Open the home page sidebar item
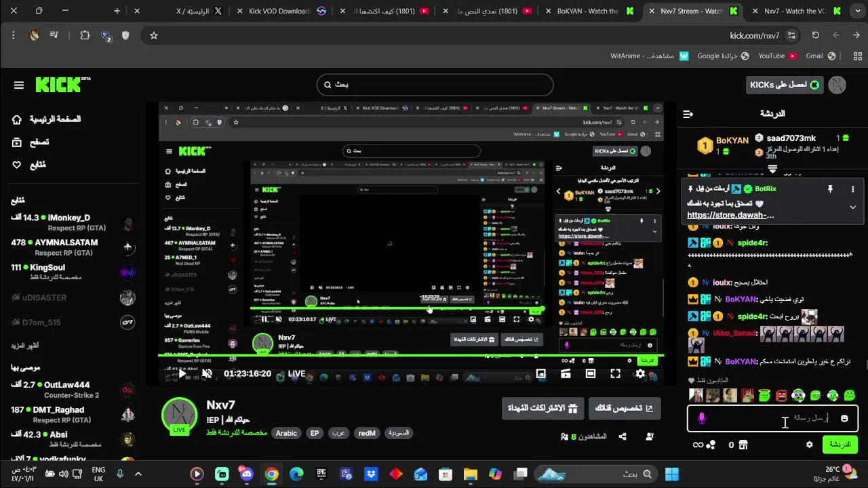The image size is (868, 488). coord(46,119)
